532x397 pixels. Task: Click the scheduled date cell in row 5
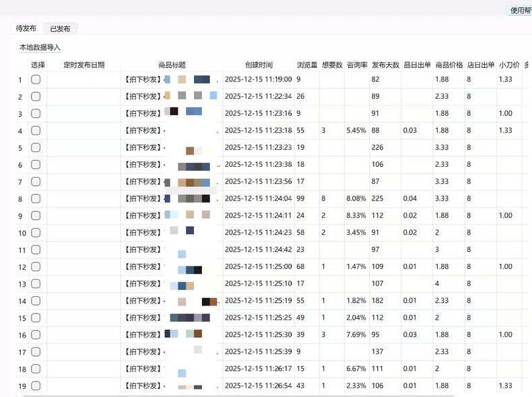84,147
